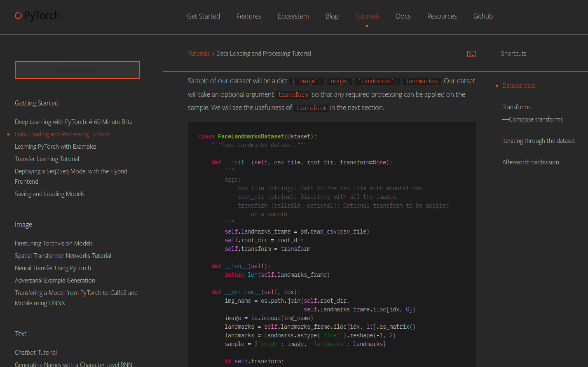
Task: Click the Image section heading
Action: pyautogui.click(x=23, y=224)
